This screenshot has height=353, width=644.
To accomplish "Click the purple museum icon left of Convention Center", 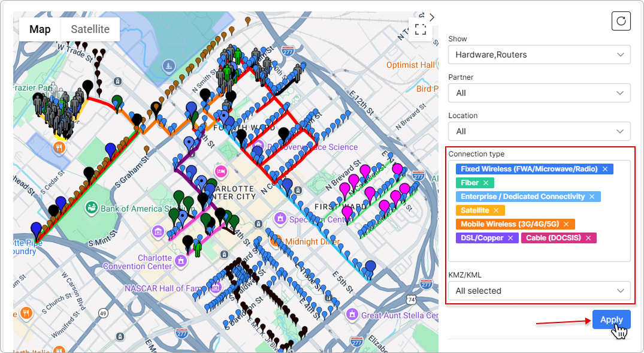I will pos(158,231).
